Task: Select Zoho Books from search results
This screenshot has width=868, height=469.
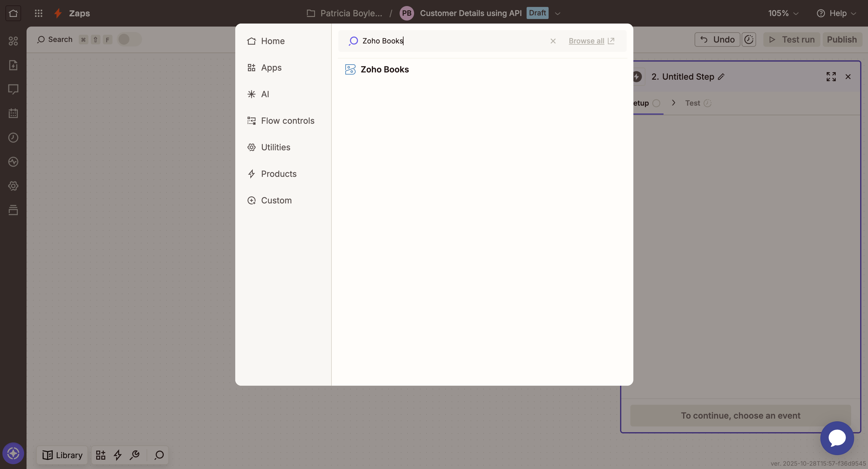Action: click(385, 69)
